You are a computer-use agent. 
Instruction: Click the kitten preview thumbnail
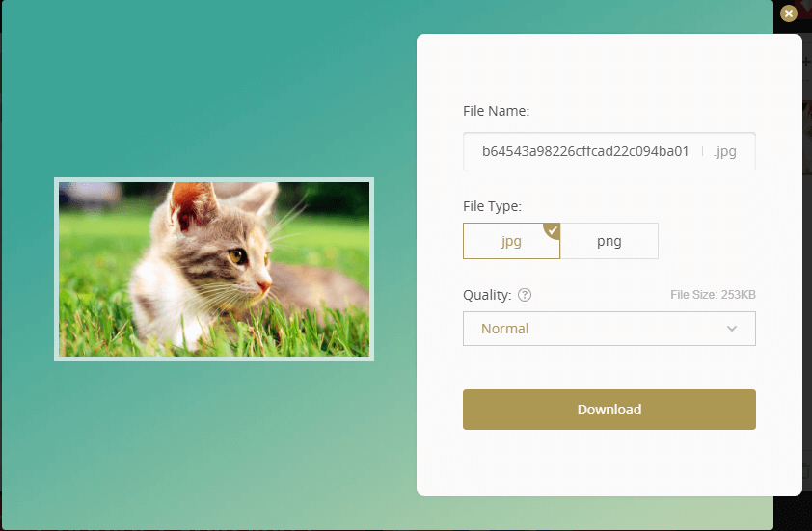coord(214,269)
